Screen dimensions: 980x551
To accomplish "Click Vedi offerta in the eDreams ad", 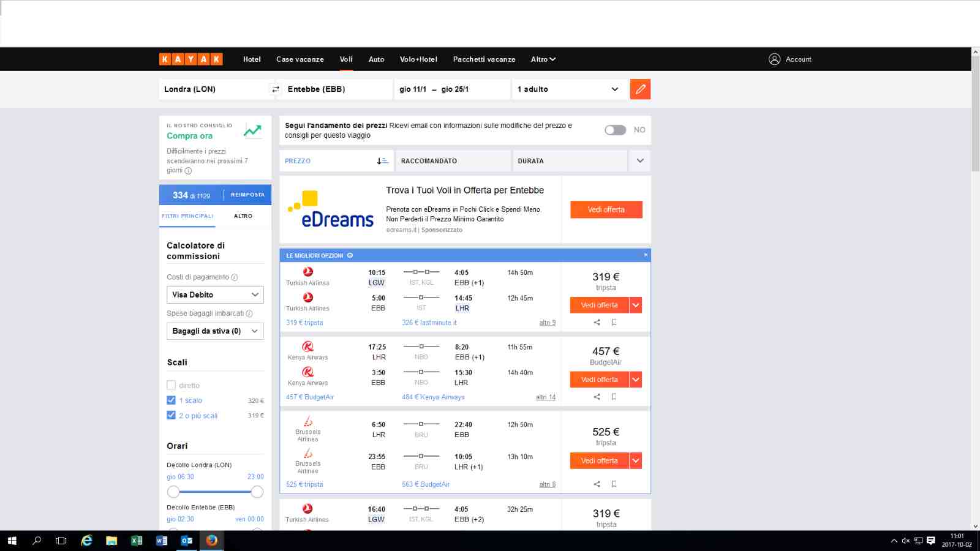I will coord(606,209).
